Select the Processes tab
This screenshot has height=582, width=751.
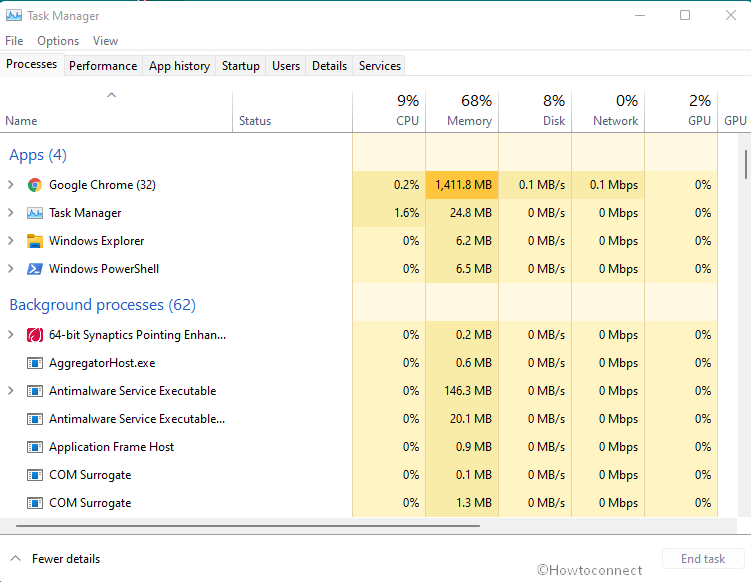click(x=32, y=64)
